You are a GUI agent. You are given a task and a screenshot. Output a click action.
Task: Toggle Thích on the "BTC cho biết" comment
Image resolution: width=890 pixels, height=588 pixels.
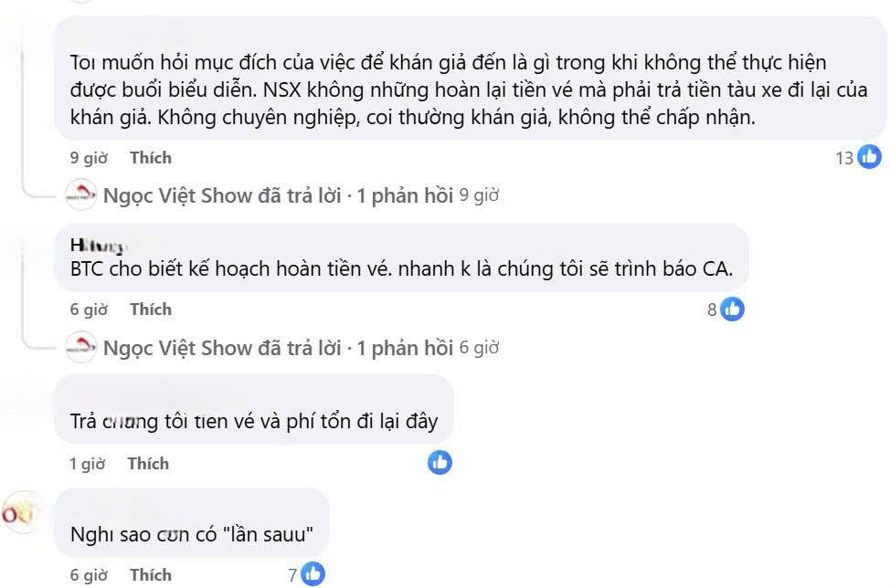pos(150,310)
